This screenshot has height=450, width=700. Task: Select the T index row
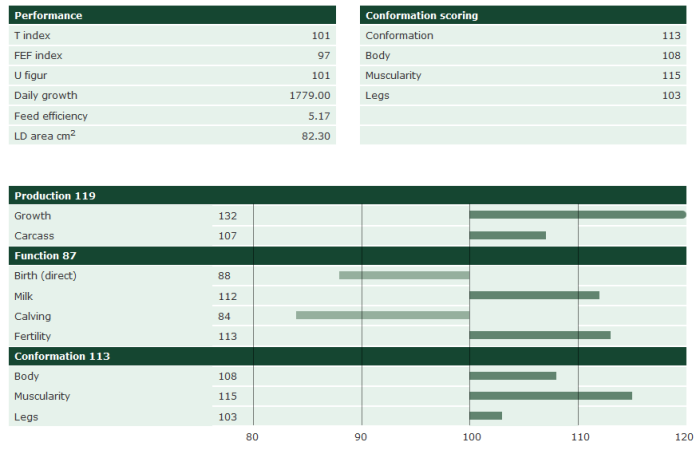click(x=172, y=35)
